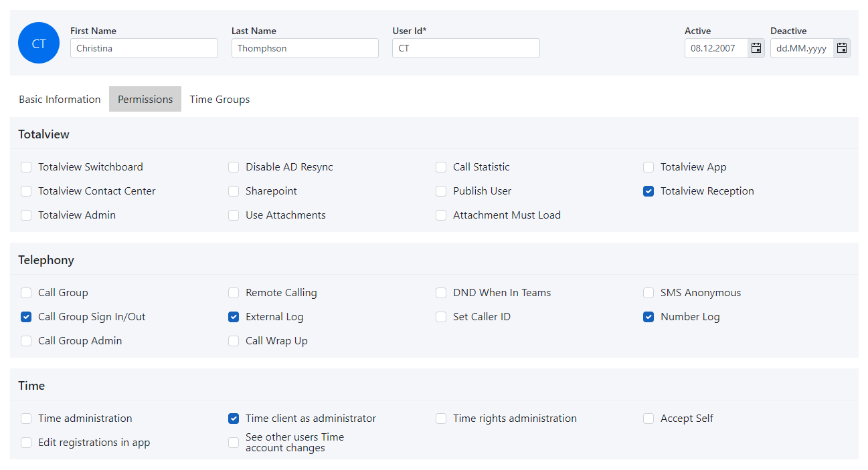Switch to the Basic Information tab
This screenshot has height=470, width=868.
click(60, 99)
